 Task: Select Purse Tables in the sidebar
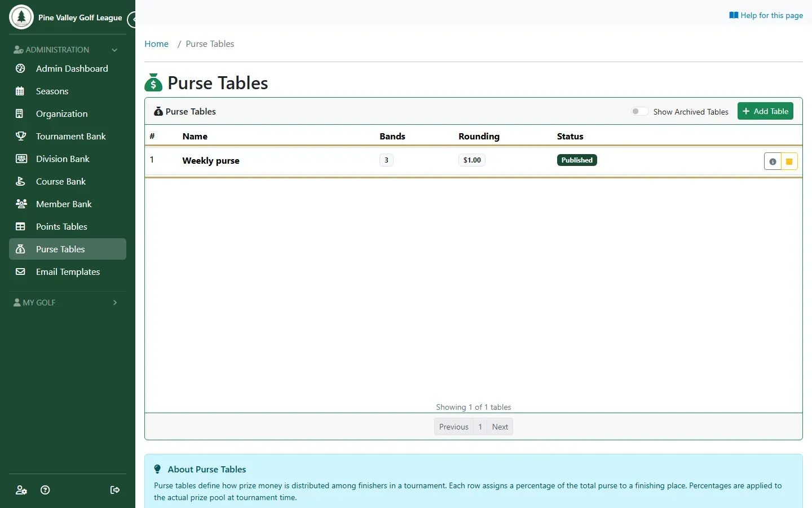(x=68, y=249)
